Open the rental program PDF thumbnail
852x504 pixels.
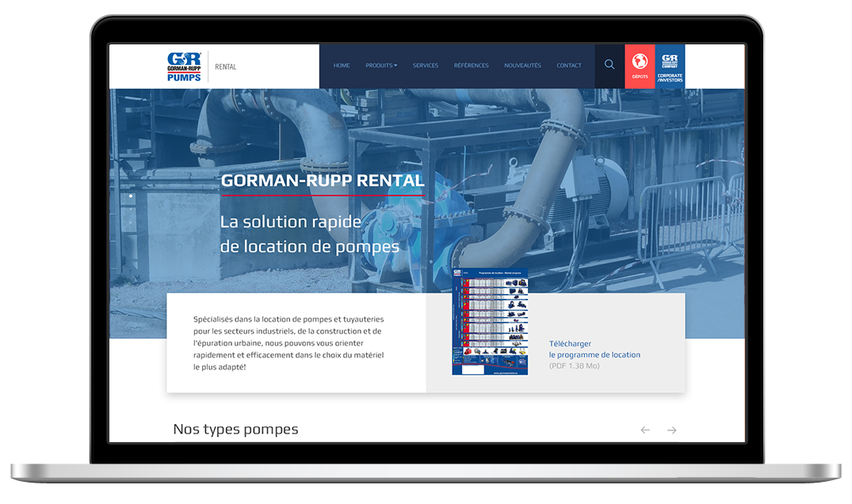click(490, 322)
